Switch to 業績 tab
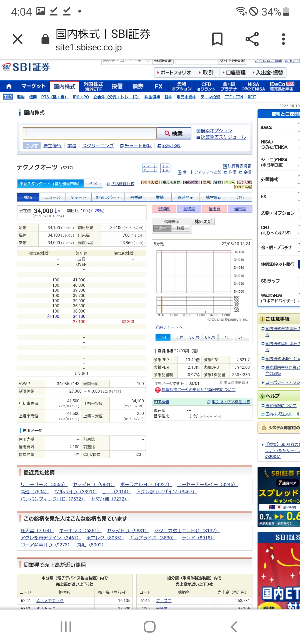This screenshot has height=644, width=300. (x=160, y=197)
